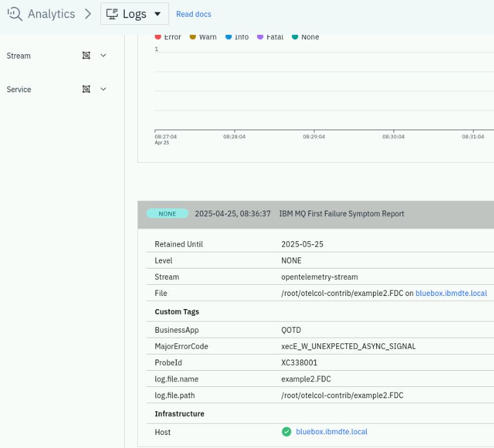Click the log.file.name value example2.FDC
Image resolution: width=494 pixels, height=448 pixels.
(306, 379)
